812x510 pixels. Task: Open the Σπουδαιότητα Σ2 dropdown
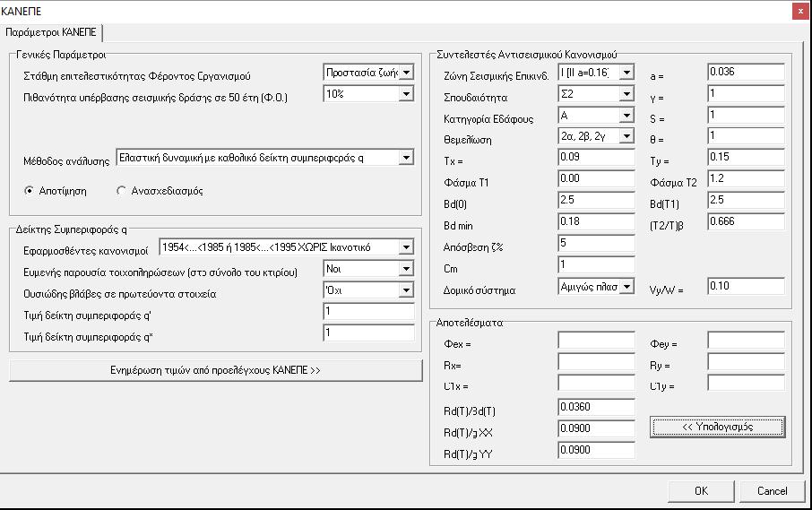click(x=596, y=94)
